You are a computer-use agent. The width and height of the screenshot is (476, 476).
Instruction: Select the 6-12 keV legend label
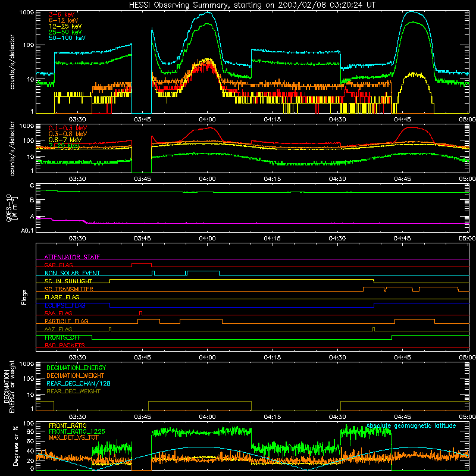coord(63,20)
